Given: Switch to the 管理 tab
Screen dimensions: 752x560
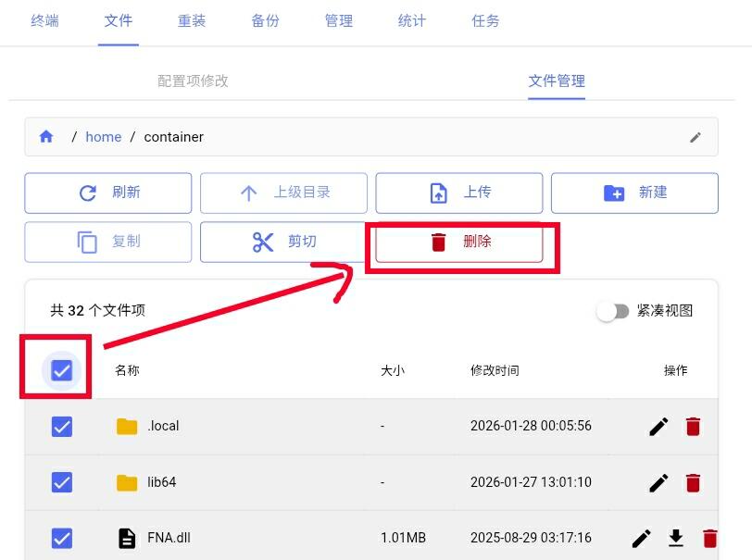Looking at the screenshot, I should pyautogui.click(x=339, y=21).
